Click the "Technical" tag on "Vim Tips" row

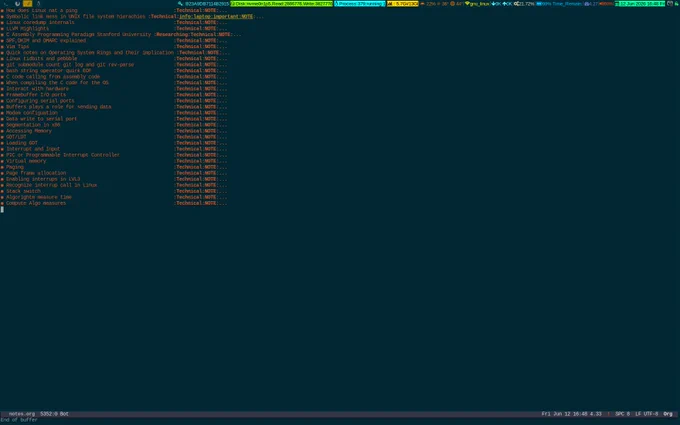pyautogui.click(x=189, y=47)
